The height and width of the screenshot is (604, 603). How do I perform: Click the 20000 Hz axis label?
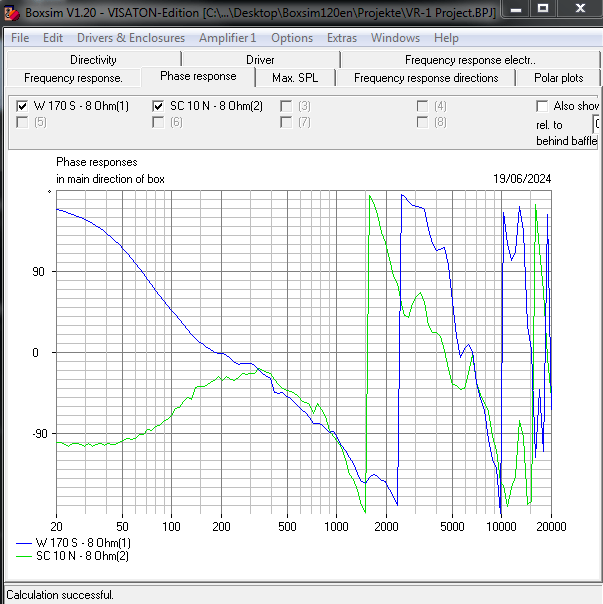pyautogui.click(x=551, y=527)
